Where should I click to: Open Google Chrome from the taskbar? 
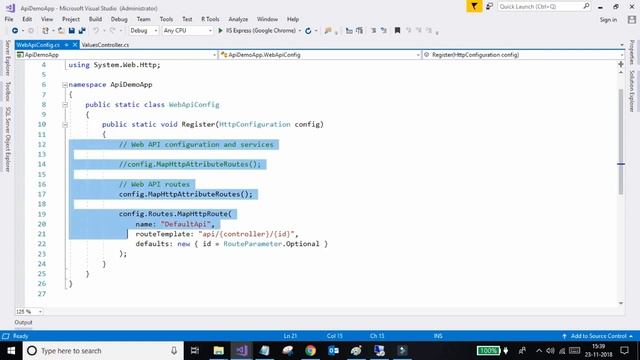click(311, 351)
